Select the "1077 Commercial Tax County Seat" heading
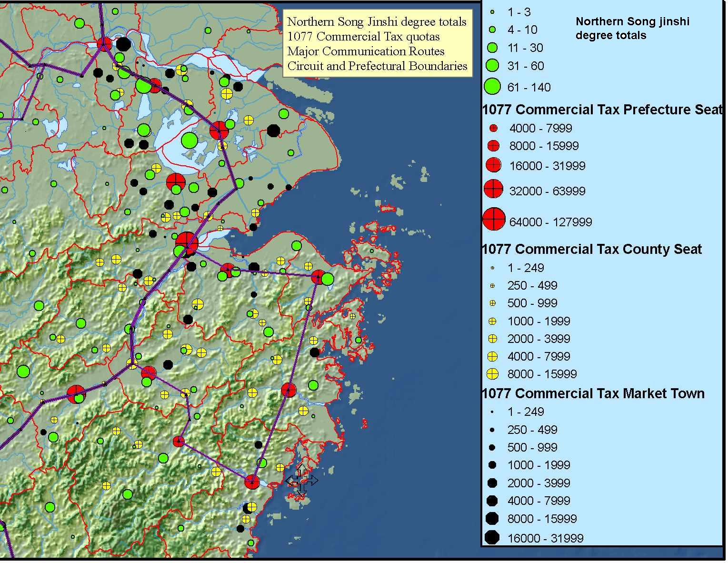This screenshot has height=563, width=728. point(592,249)
